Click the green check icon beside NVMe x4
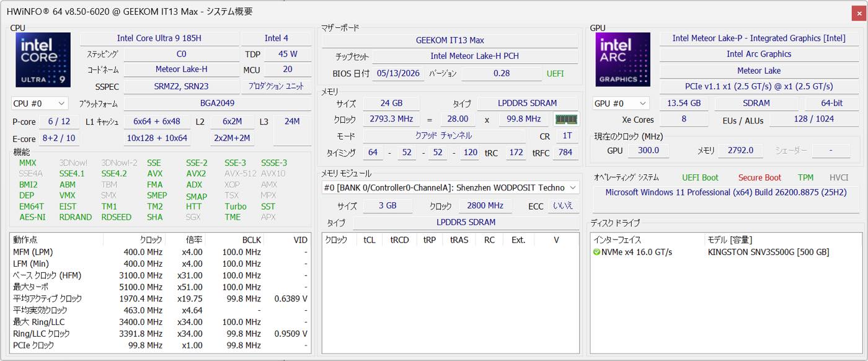 (597, 252)
